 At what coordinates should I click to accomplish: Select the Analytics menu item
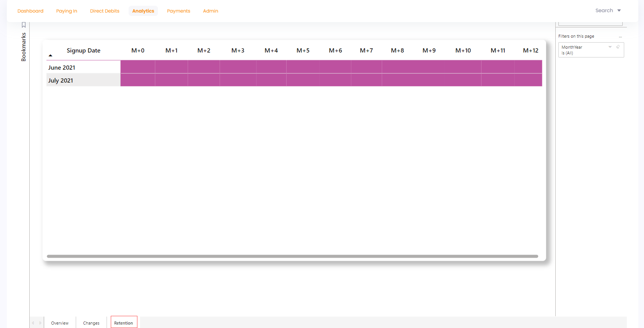(143, 11)
